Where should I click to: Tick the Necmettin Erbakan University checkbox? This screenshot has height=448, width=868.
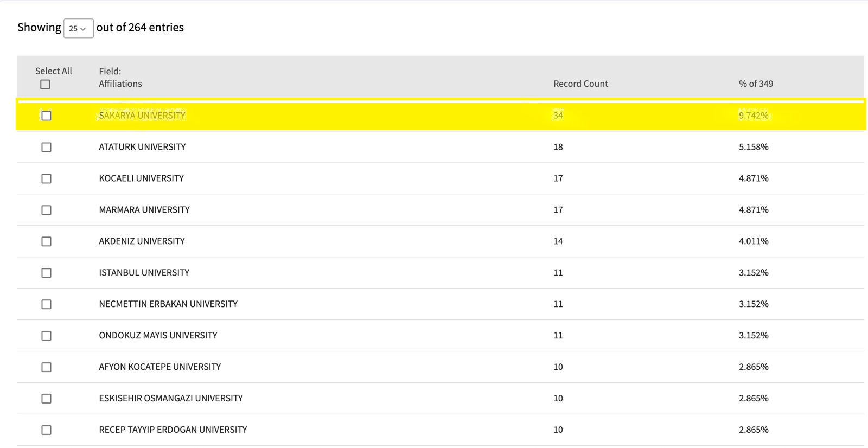47,304
